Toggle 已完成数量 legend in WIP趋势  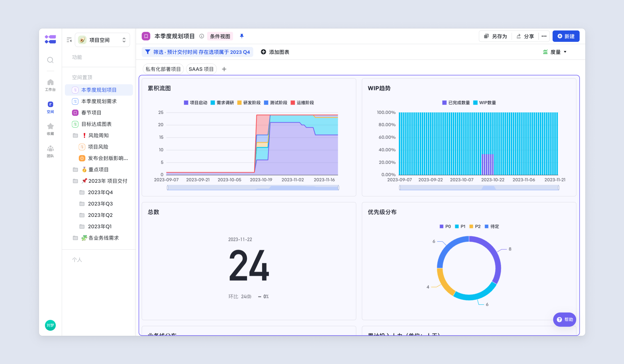456,102
